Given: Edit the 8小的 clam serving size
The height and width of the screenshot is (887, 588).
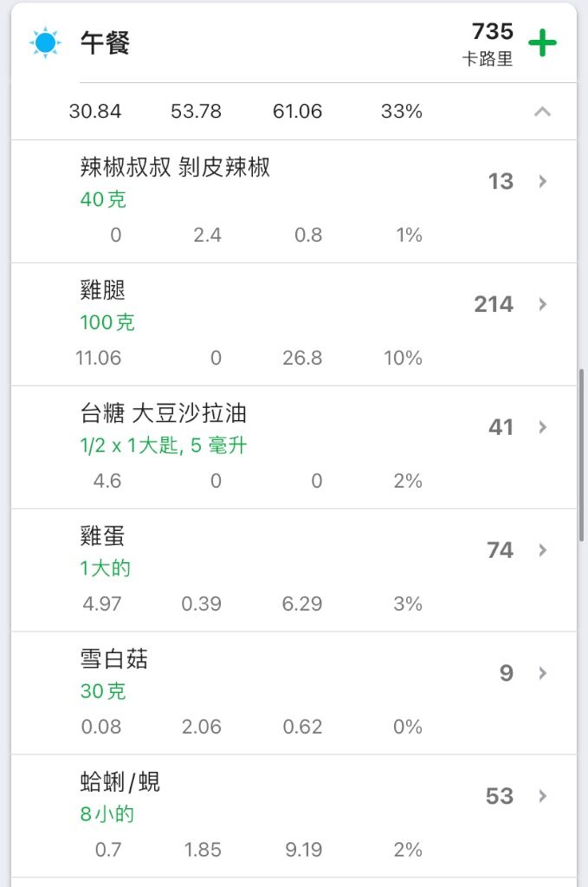Looking at the screenshot, I should pyautogui.click(x=107, y=814).
